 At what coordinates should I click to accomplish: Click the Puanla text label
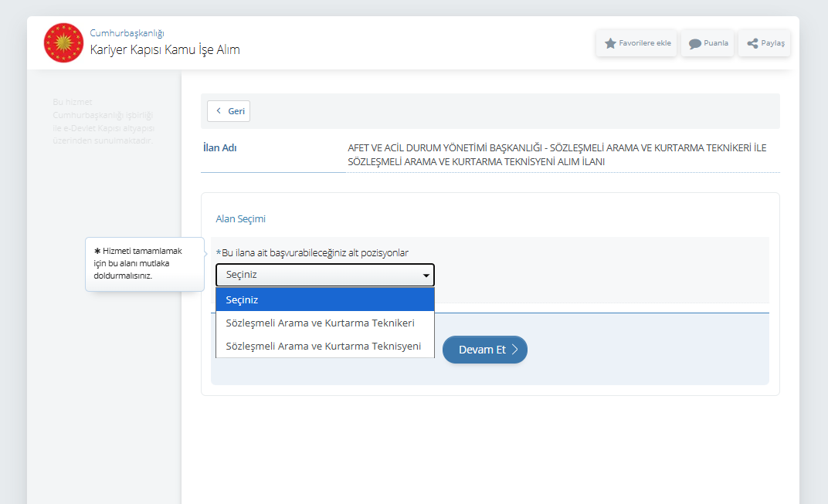click(x=716, y=43)
